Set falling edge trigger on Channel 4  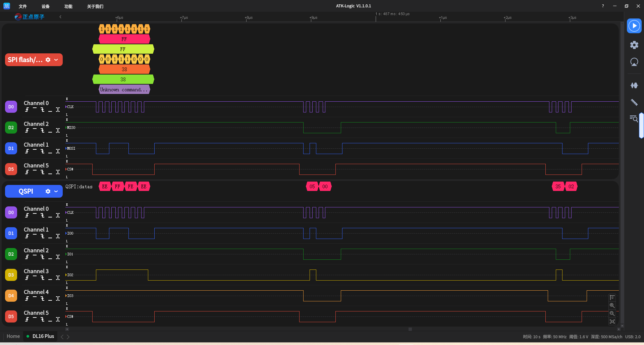tap(43, 299)
